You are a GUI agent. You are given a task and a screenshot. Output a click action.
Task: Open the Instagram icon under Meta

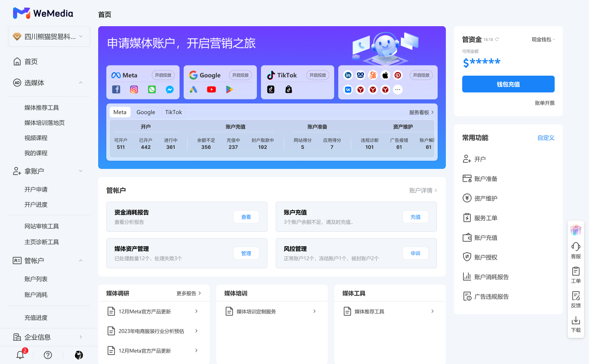(134, 90)
